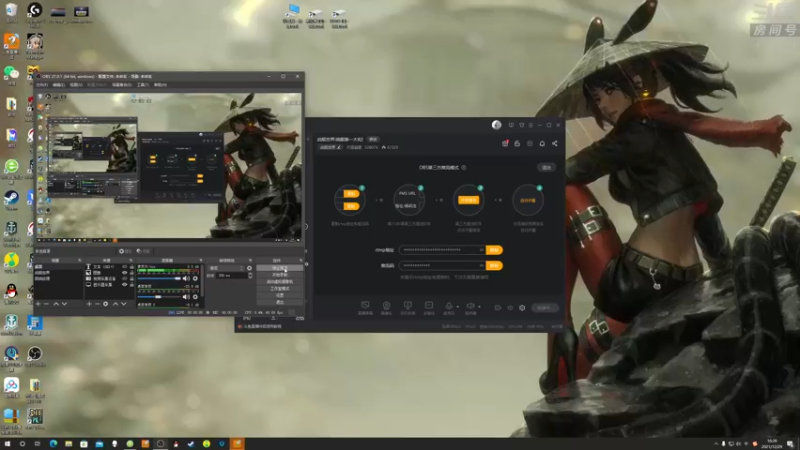Viewport: 800px width, 450px height.
Task: Pop out the Audio Mixer dock panel
Action: (201, 260)
